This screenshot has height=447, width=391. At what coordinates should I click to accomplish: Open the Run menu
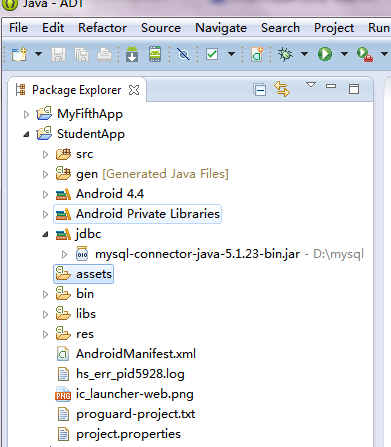click(379, 28)
